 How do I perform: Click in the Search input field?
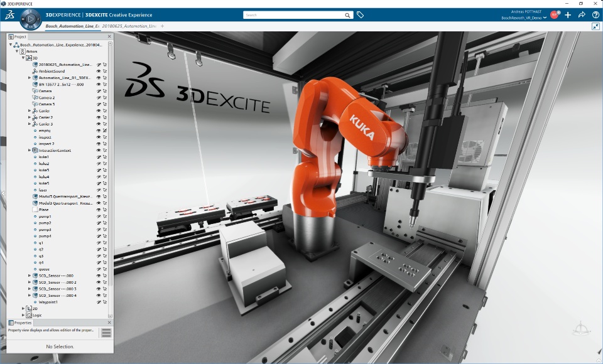(294, 15)
